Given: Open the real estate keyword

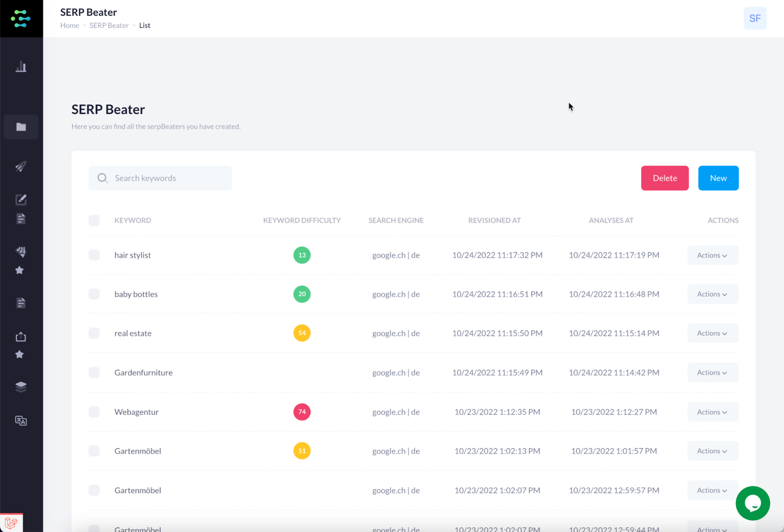Looking at the screenshot, I should pyautogui.click(x=133, y=333).
